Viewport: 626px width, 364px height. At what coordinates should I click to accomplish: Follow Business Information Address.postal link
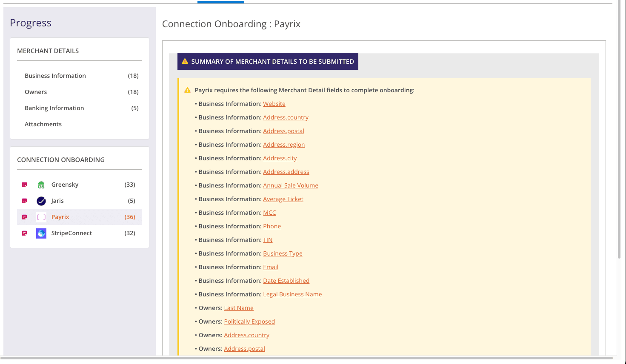(x=283, y=131)
